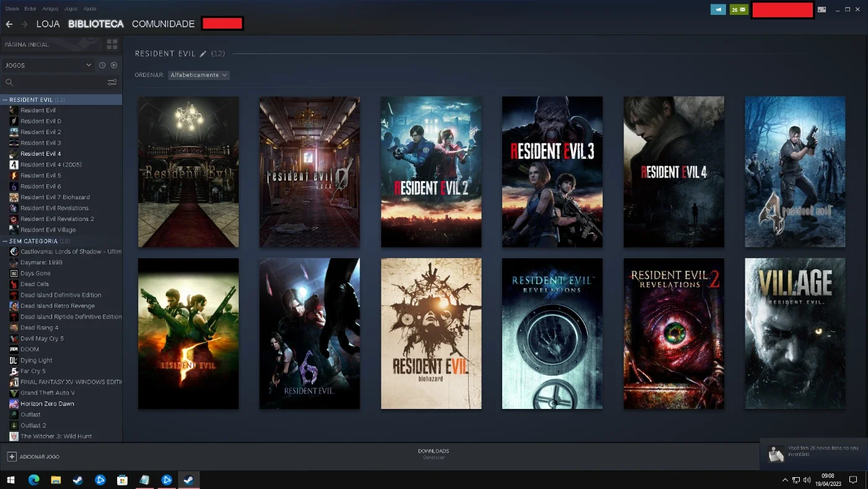The height and width of the screenshot is (489, 868).
Task: Open taskbar clock showing 09:08
Action: pos(828,480)
